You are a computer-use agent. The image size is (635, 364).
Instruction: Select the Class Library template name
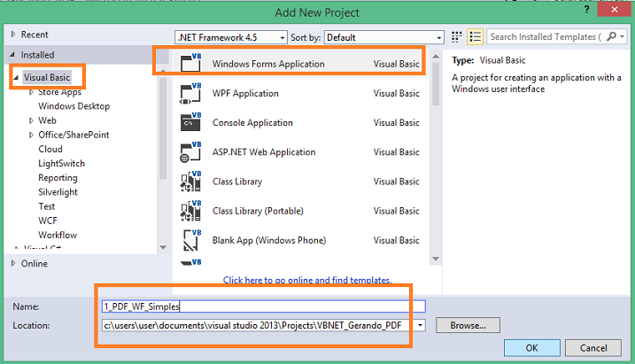click(x=237, y=182)
